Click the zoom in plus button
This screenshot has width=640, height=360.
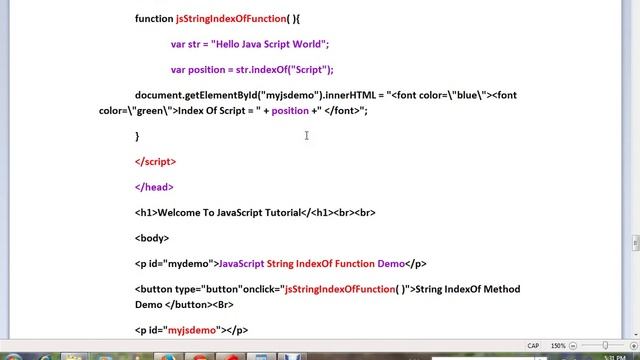pyautogui.click(x=634, y=346)
